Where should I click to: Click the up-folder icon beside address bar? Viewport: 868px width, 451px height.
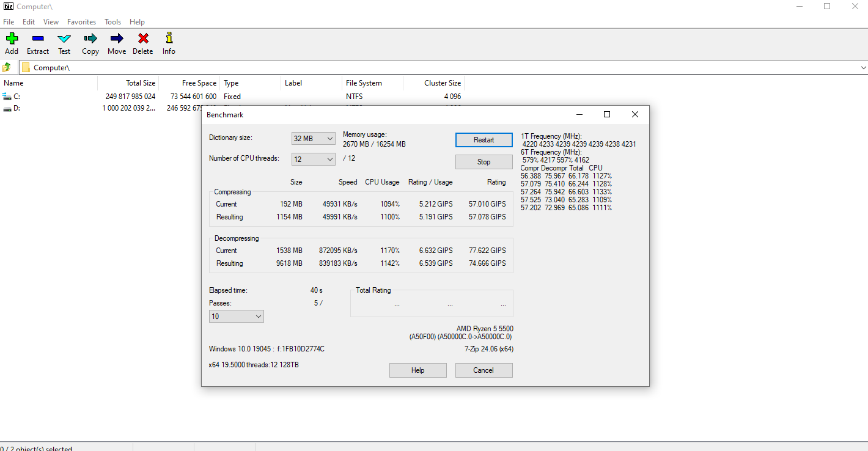[7, 67]
